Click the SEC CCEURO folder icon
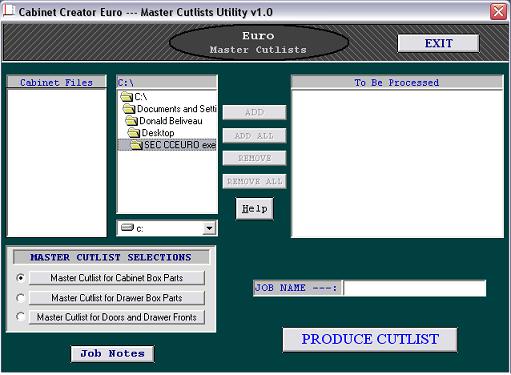The height and width of the screenshot is (375, 511). coord(137,145)
